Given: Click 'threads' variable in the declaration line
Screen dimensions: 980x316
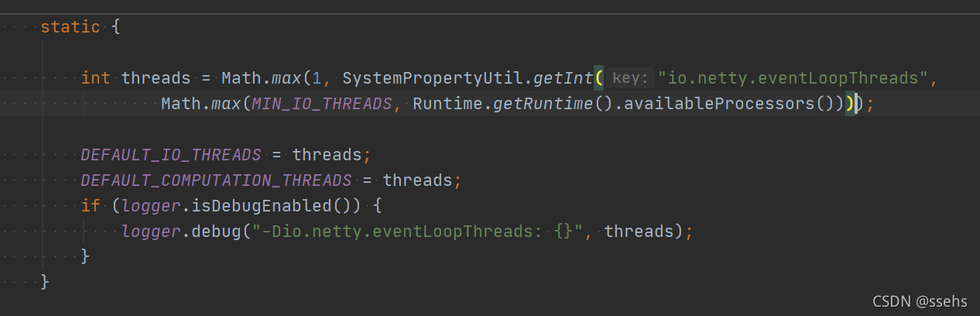Looking at the screenshot, I should click(156, 78).
